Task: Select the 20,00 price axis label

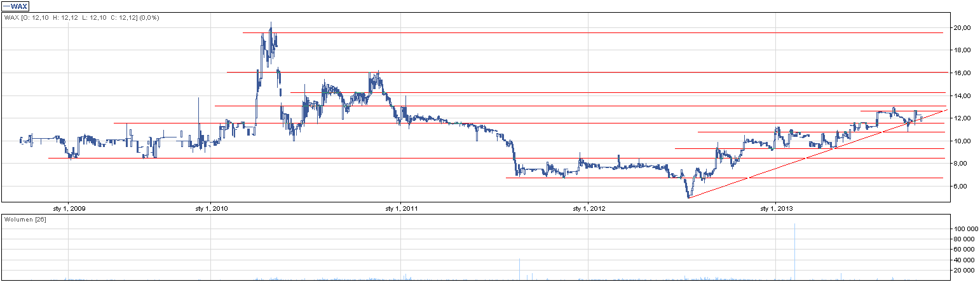Action: tap(961, 28)
